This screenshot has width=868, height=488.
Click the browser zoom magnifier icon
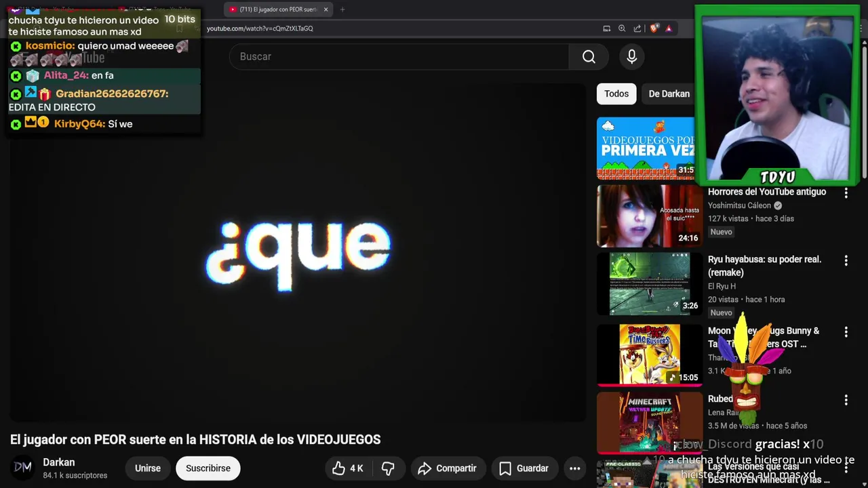coord(622,28)
